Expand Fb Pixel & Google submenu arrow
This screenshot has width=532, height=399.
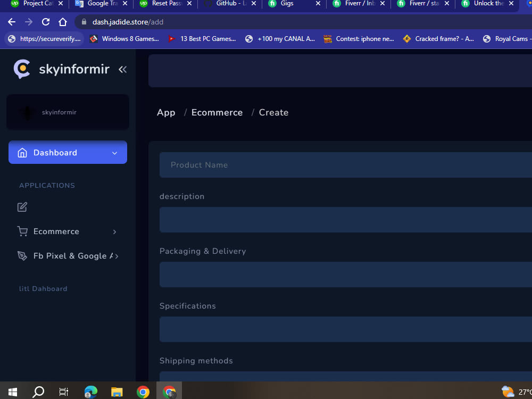[117, 256]
